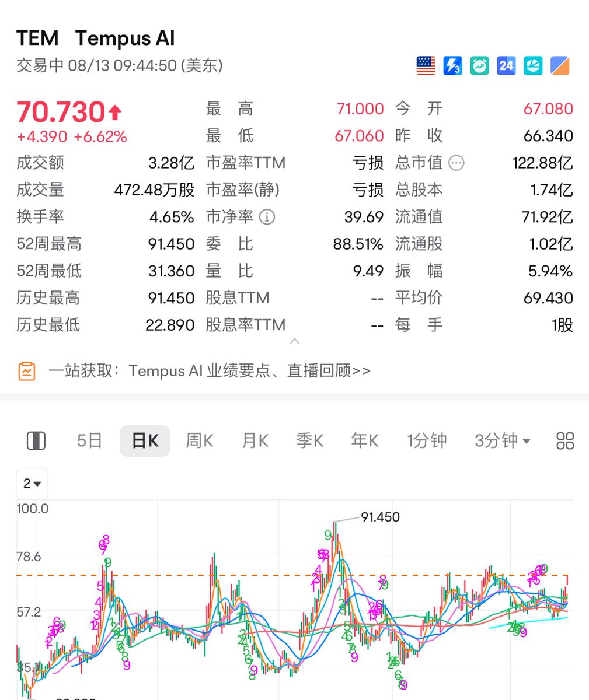This screenshot has height=700, width=589.
Task: Tap the 成交额 value 3.28亿
Action: pyautogui.click(x=171, y=163)
